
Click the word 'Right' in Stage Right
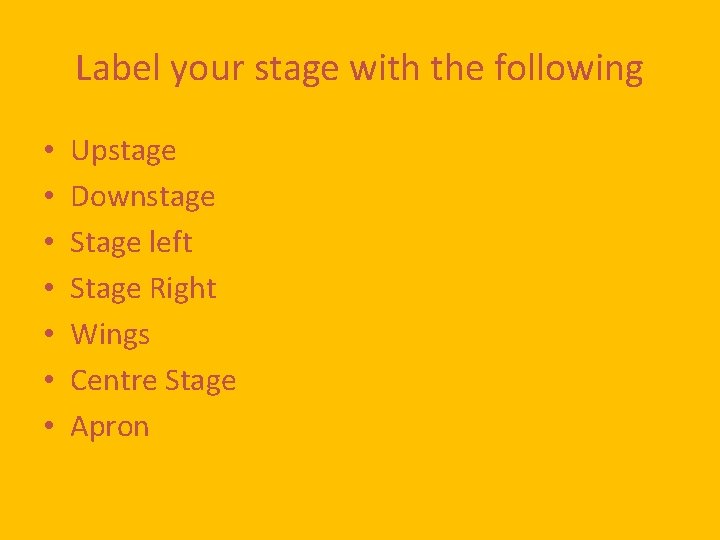(x=183, y=289)
